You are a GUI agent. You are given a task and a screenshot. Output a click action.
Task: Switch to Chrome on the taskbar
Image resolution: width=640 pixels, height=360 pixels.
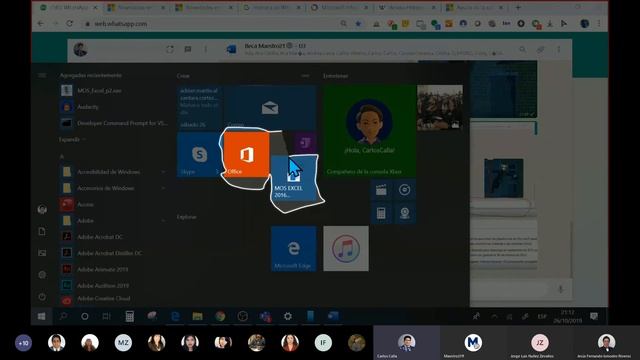click(220, 316)
